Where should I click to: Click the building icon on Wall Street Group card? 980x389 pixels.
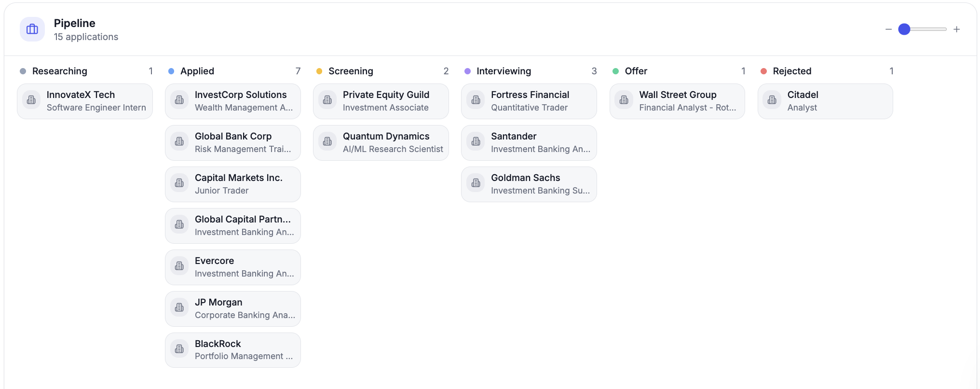pyautogui.click(x=624, y=100)
